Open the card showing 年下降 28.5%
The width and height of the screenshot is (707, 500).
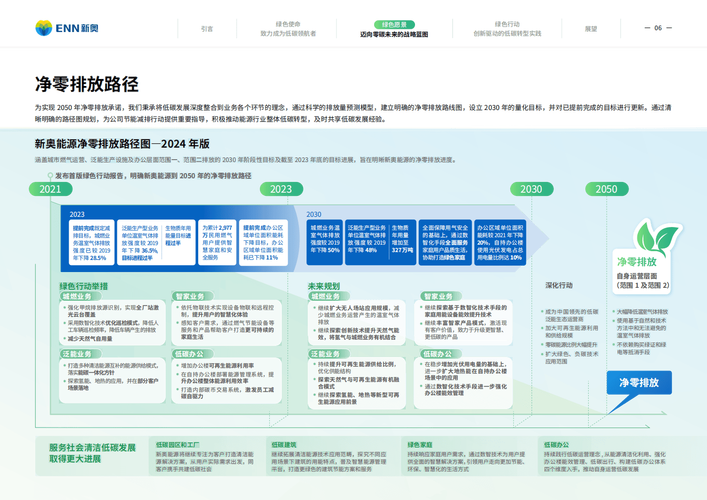tap(92, 243)
